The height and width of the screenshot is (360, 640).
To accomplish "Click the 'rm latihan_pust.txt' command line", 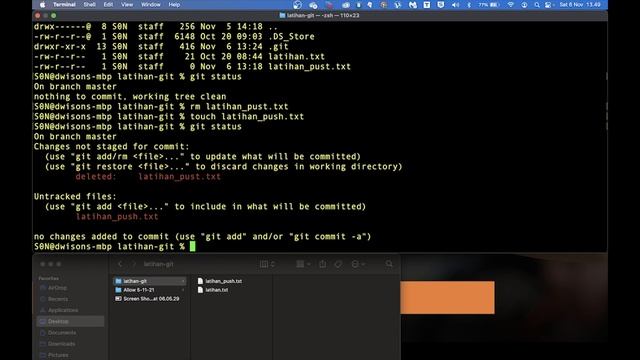I will (239, 107).
